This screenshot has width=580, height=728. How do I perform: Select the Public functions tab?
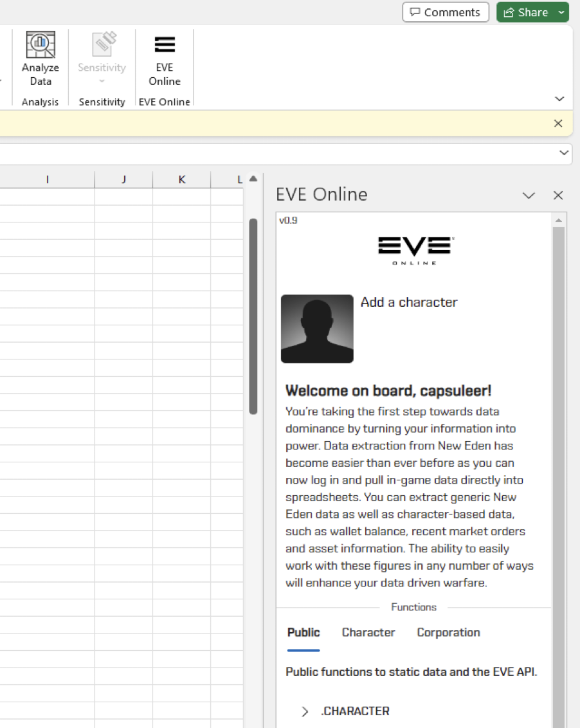click(304, 632)
